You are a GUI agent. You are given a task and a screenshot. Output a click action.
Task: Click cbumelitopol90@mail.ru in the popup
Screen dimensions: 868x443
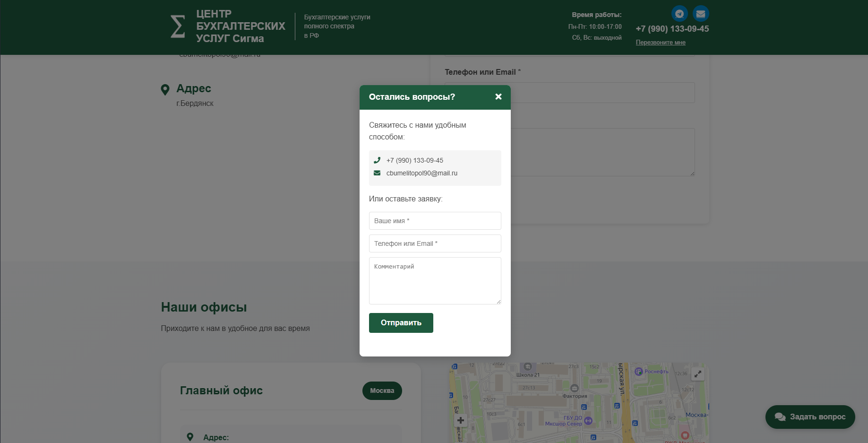[422, 173]
